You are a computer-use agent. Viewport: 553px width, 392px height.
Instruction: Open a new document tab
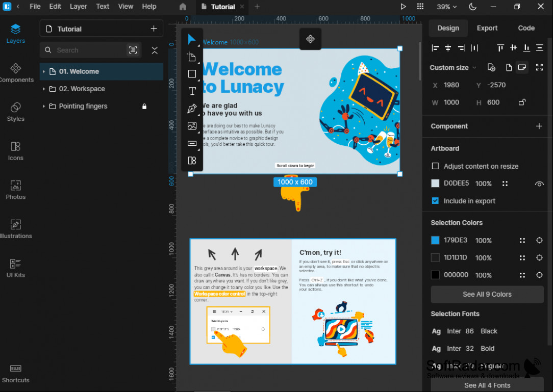click(x=257, y=7)
